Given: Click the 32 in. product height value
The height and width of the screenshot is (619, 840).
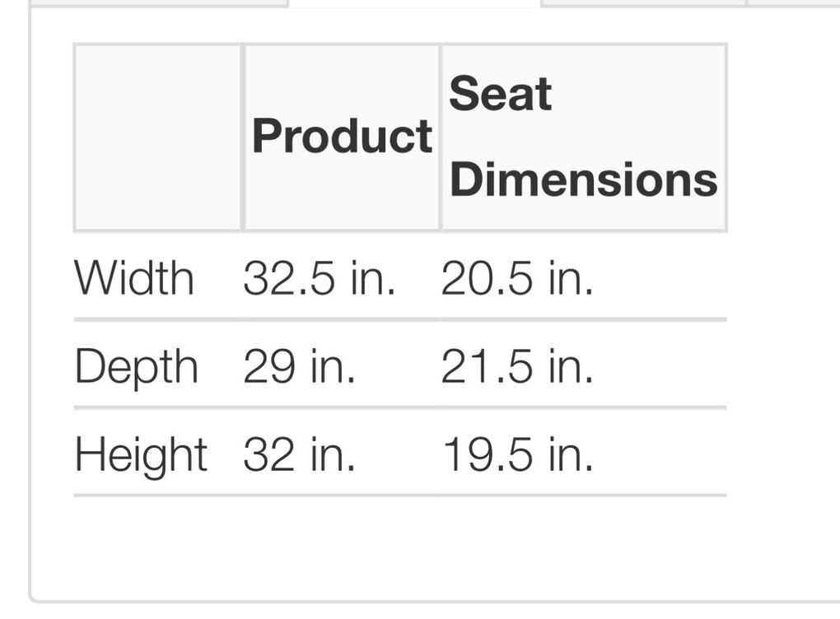Looking at the screenshot, I should (299, 456).
